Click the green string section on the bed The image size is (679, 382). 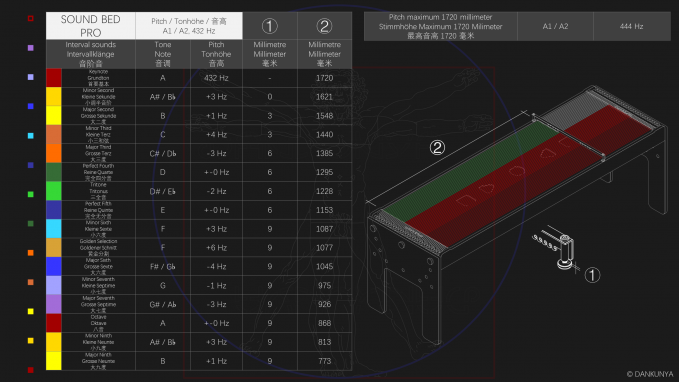tap(470, 169)
